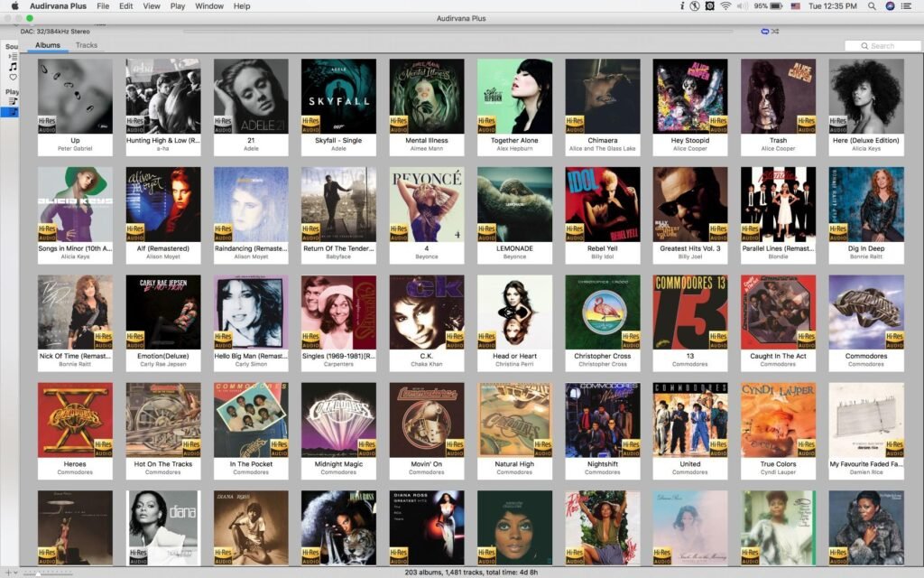Click the plus add button at bottom left
924x578 pixels.
pyautogui.click(x=8, y=573)
